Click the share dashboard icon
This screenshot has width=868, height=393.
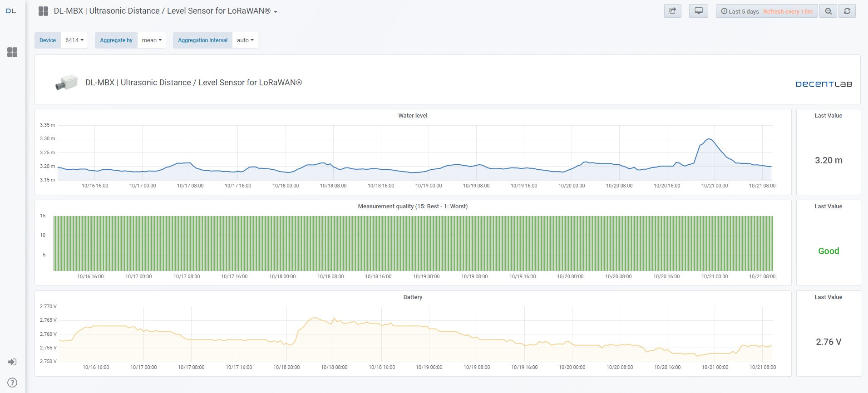point(672,11)
